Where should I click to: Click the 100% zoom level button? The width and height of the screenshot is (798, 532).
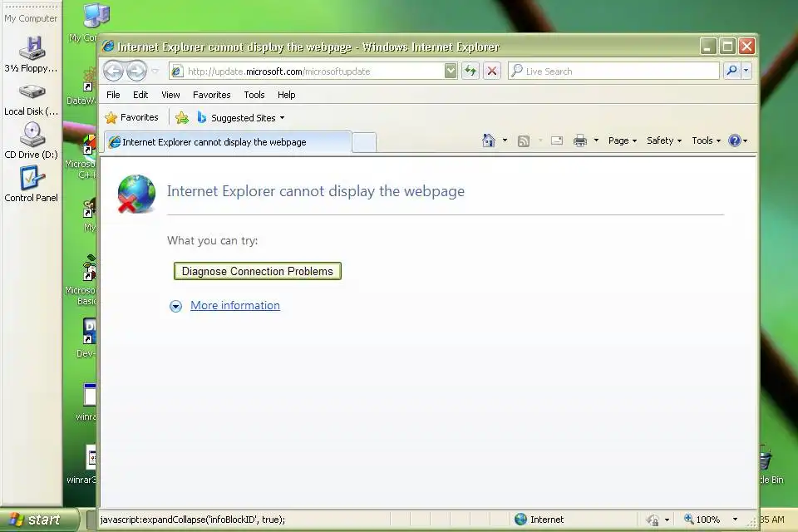pos(702,520)
